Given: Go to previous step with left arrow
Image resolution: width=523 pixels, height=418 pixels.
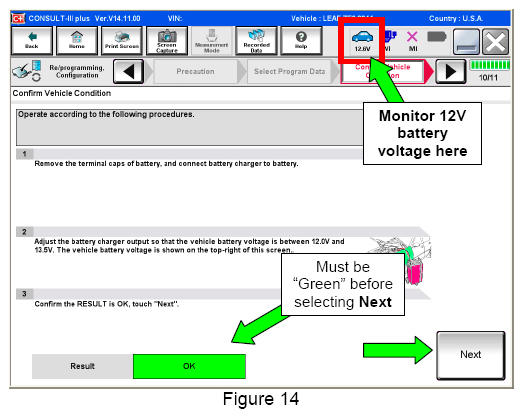Looking at the screenshot, I should tap(128, 71).
